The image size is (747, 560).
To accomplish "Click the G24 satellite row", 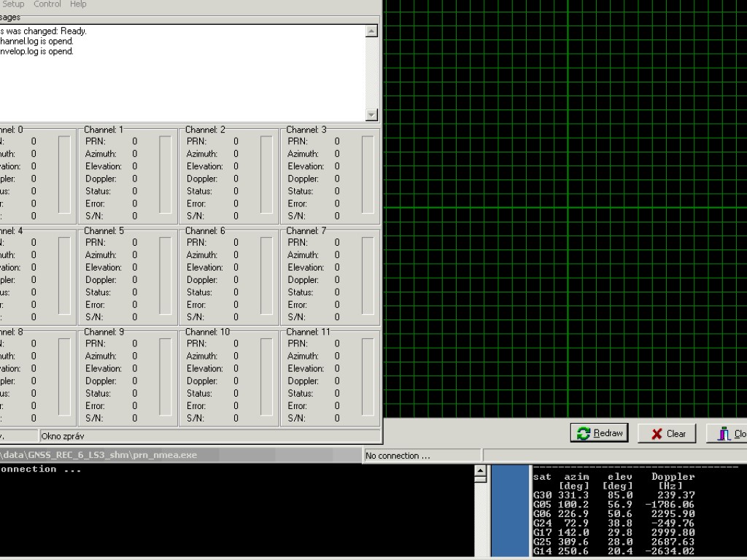I will [614, 524].
